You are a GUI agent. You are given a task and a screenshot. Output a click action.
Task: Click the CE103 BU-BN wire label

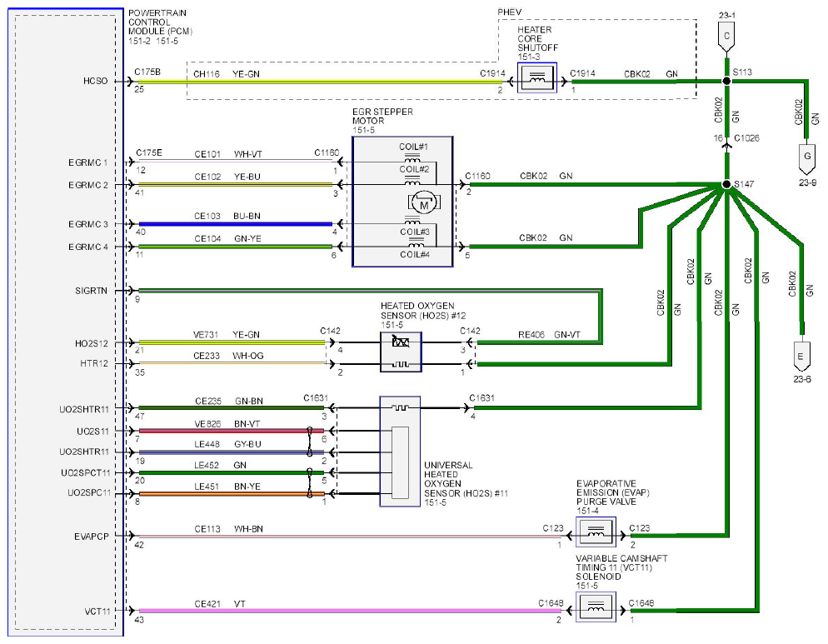pyautogui.click(x=227, y=216)
